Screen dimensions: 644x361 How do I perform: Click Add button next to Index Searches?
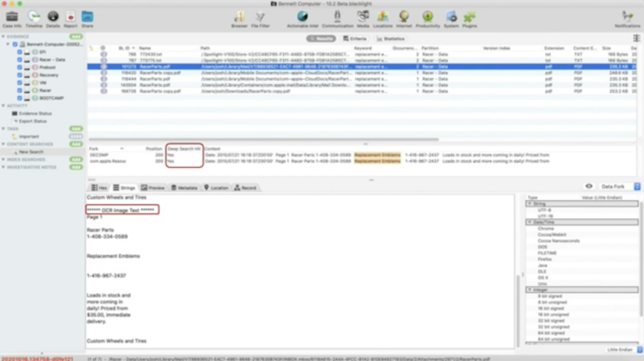click(x=76, y=159)
